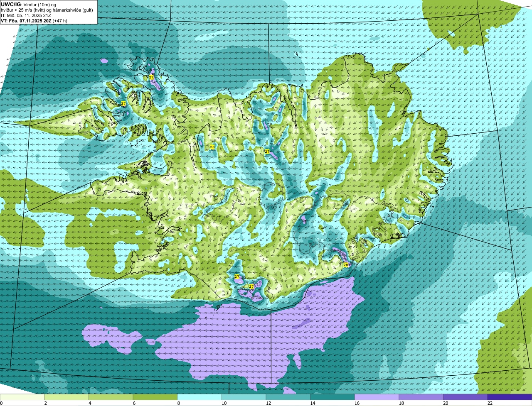Select the 18–20 m/s purple swatch
This screenshot has width=532, height=406.
click(421, 397)
